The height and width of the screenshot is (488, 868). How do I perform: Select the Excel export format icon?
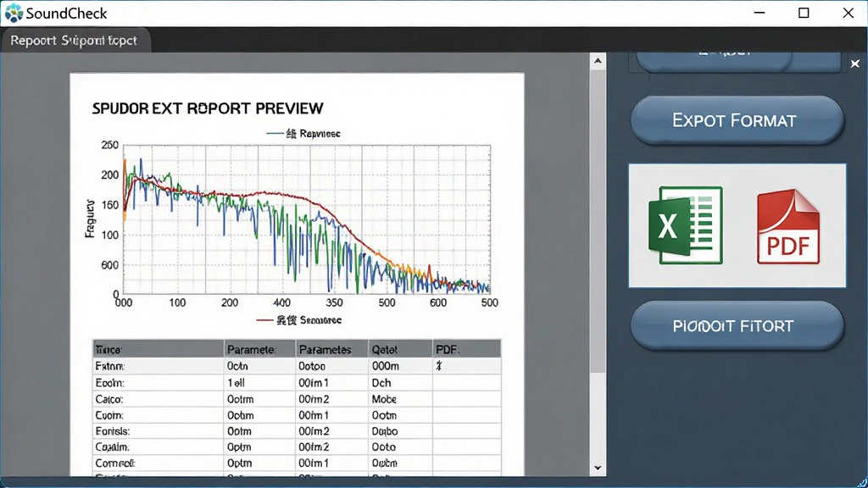(685, 225)
